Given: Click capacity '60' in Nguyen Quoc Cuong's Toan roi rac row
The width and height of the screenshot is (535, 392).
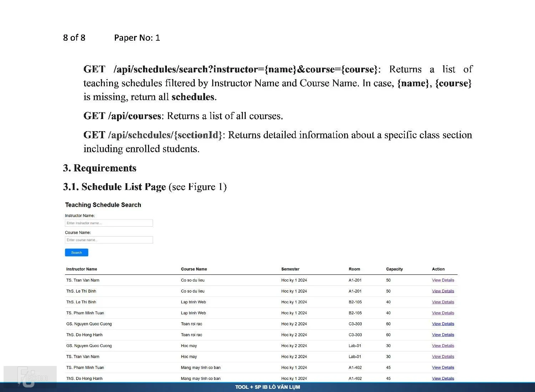Looking at the screenshot, I should click(x=388, y=324).
